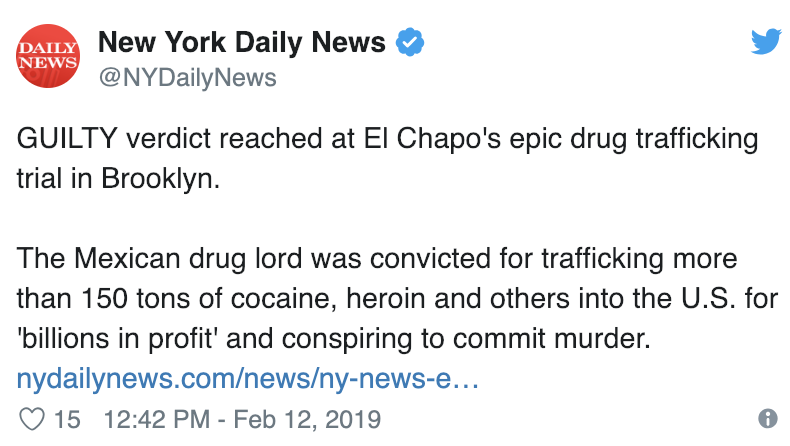Open the Daily News profile avatar
This screenshot has width=790, height=446.
[48, 56]
